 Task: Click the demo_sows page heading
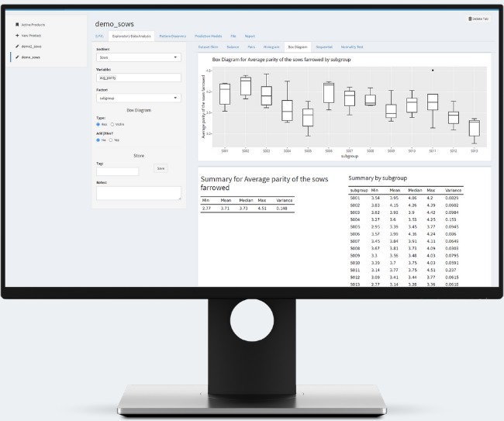point(115,24)
